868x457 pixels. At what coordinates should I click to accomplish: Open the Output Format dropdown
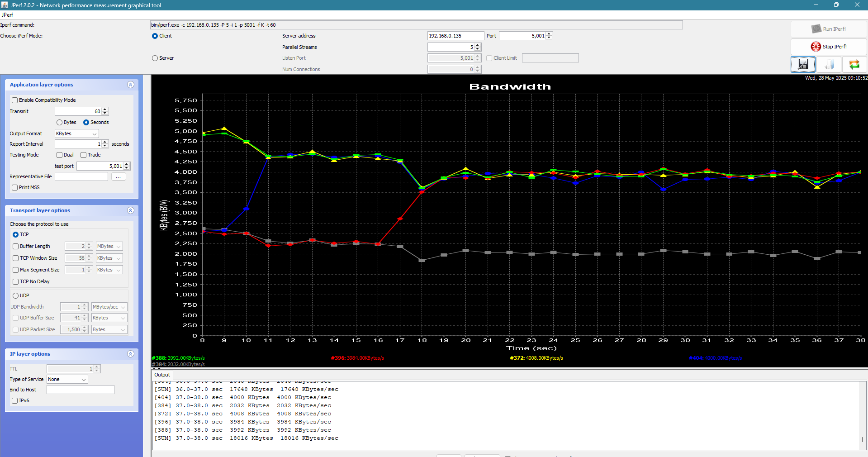(x=76, y=133)
